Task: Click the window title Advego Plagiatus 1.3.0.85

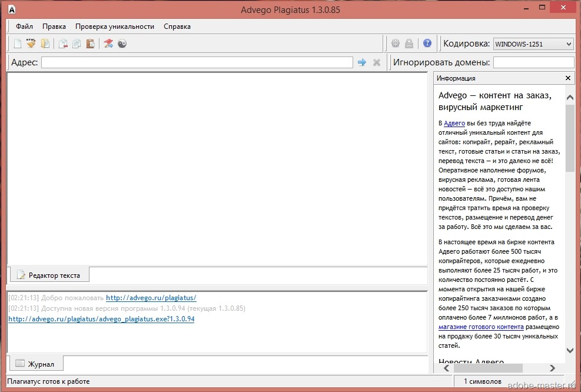Action: (291, 9)
